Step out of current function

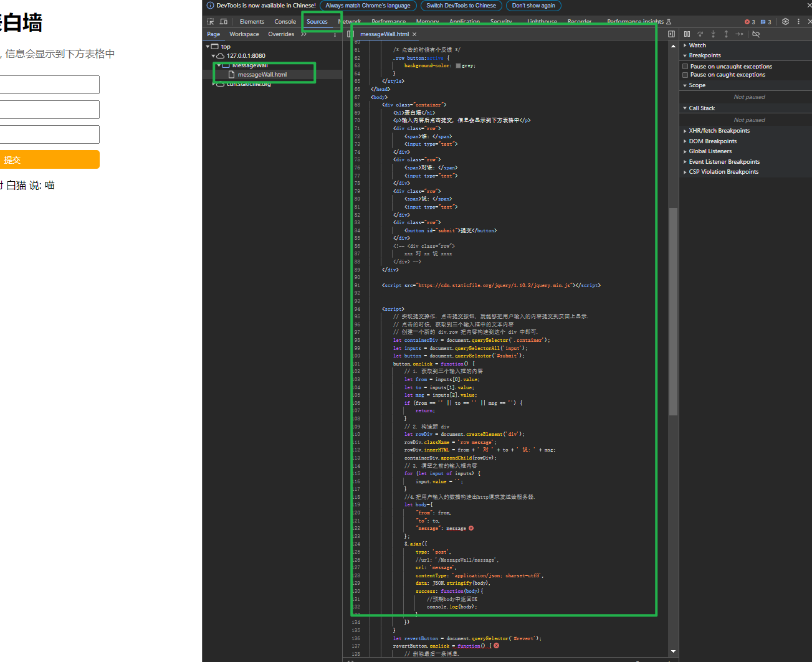point(726,34)
